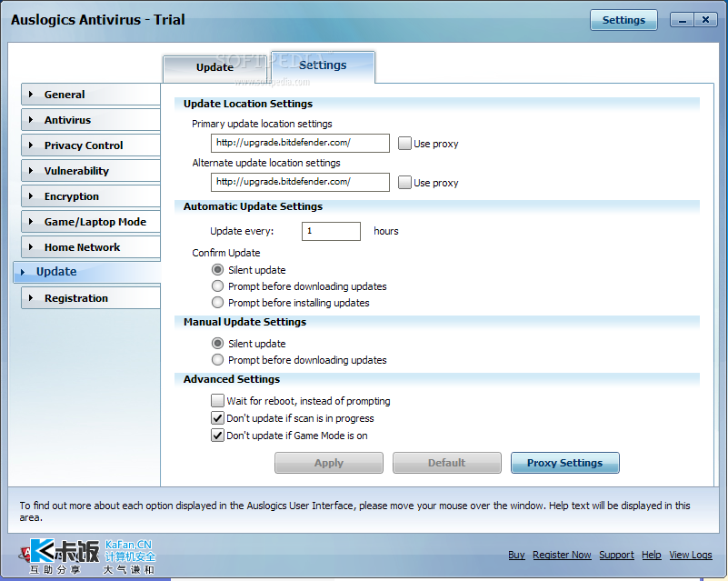Uncheck Don't update if Game Mode is on
This screenshot has height=581, width=728.
[217, 436]
